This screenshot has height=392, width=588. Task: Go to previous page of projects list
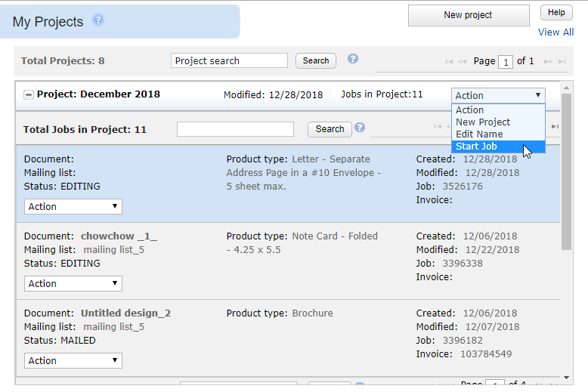pos(463,61)
